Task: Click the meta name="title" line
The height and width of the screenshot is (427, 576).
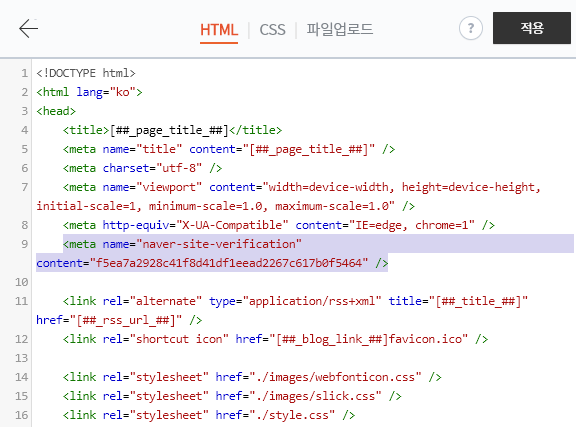Action: click(229, 149)
